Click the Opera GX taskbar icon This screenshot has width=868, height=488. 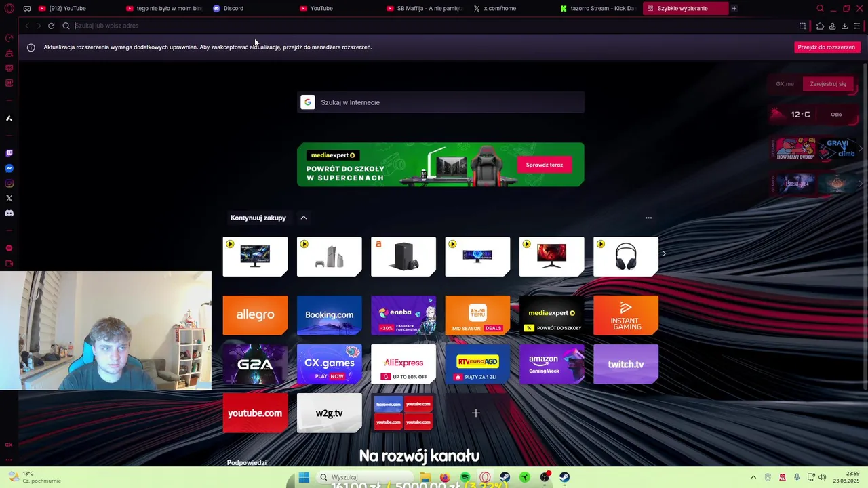(x=485, y=477)
